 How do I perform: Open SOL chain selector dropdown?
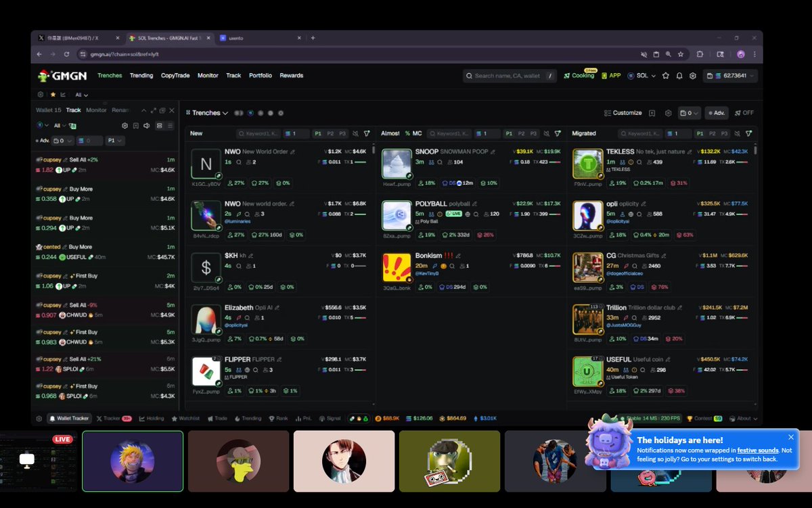pos(642,76)
